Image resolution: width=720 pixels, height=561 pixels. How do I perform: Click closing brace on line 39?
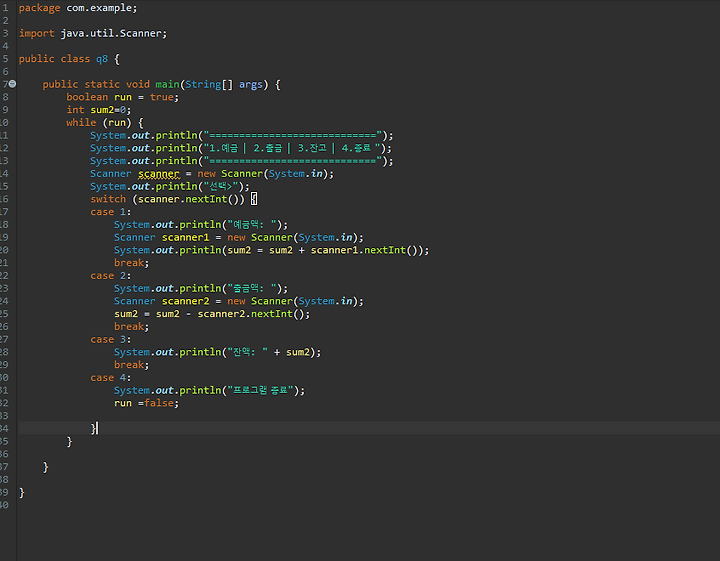pyautogui.click(x=22, y=493)
